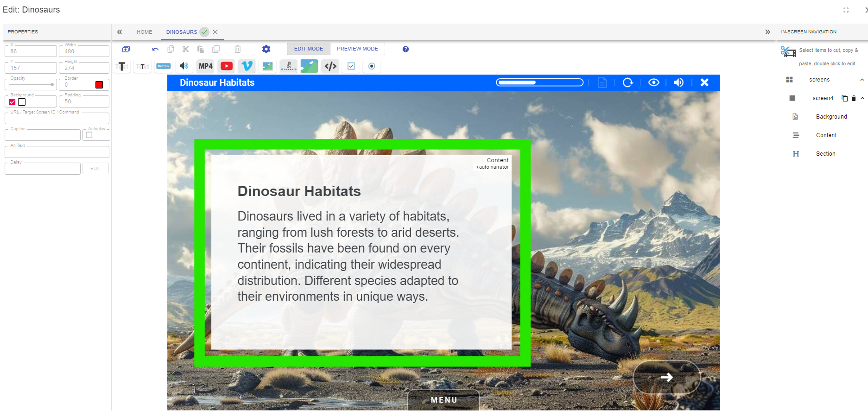
Task: Insert an MP4 video element
Action: point(205,66)
